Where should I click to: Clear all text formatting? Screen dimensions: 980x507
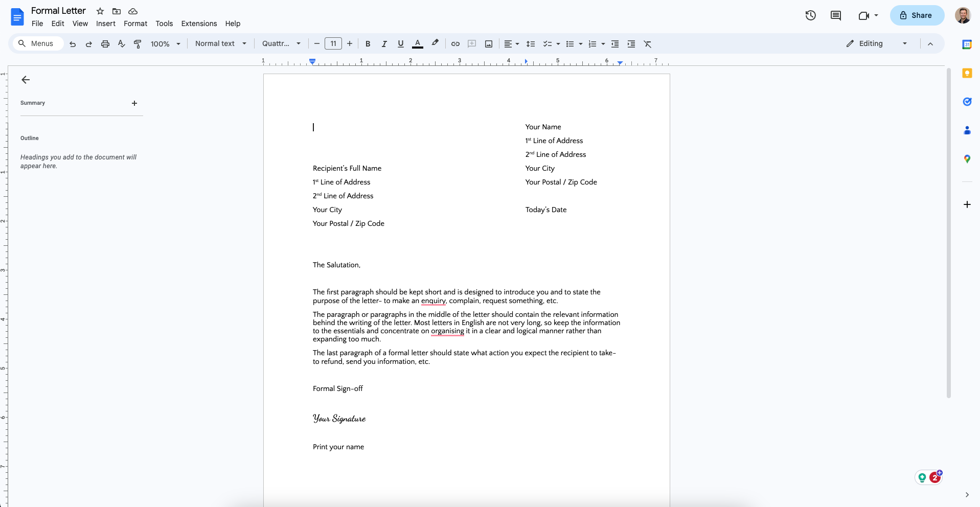[647, 44]
